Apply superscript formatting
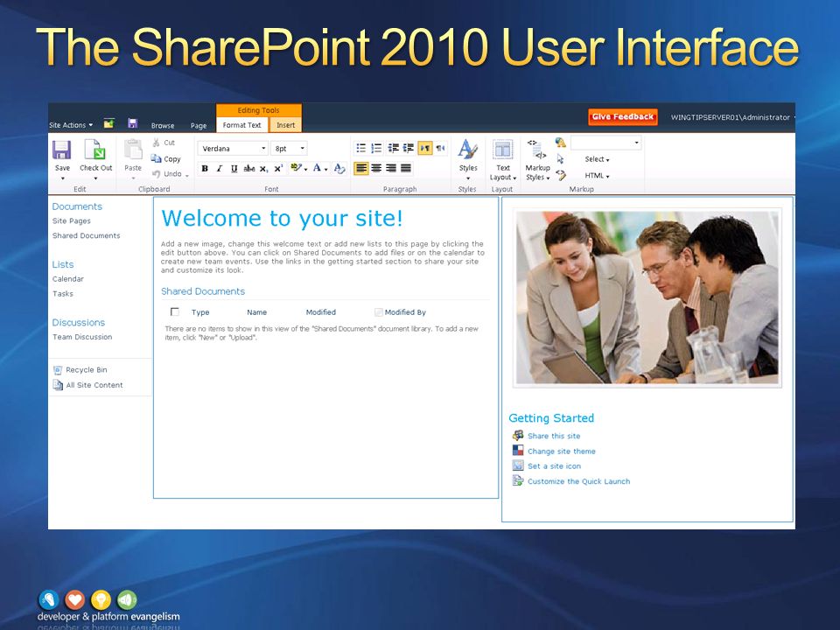The width and height of the screenshot is (840, 630). tap(278, 169)
